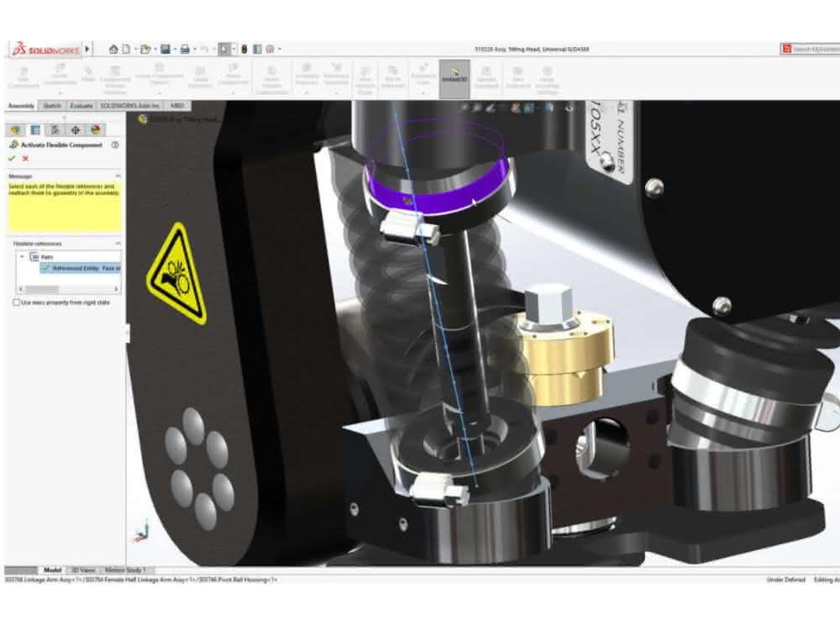840x630 pixels.
Task: Click the Home icon in the quick toolbar
Action: 113,50
